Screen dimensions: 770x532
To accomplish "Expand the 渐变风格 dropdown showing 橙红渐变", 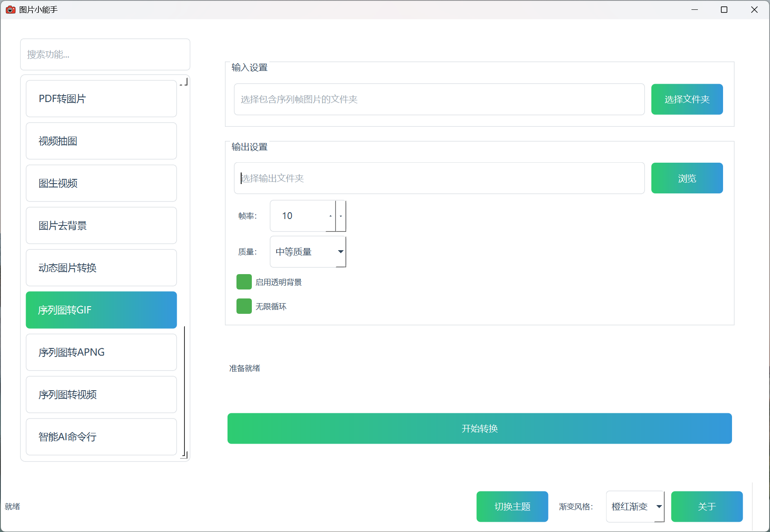I will pyautogui.click(x=635, y=506).
